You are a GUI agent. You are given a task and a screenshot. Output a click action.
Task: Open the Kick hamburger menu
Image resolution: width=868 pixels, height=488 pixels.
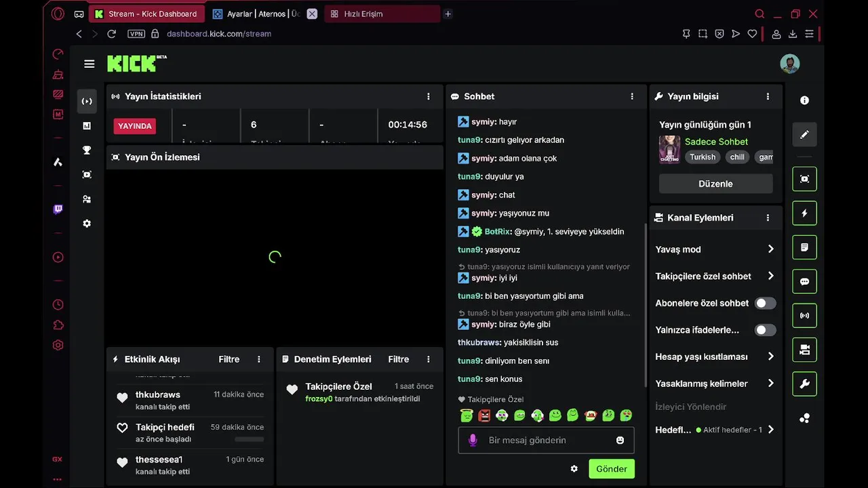point(89,64)
